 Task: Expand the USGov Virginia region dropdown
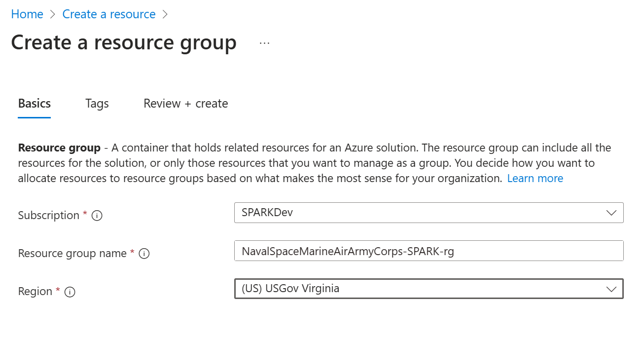coord(419,289)
